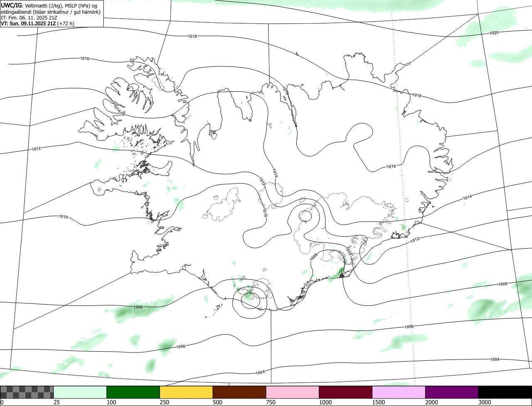This screenshot has height=406, width=532.
Task: Select the pale mint 25–100 legend swatch
Action: click(x=80, y=392)
